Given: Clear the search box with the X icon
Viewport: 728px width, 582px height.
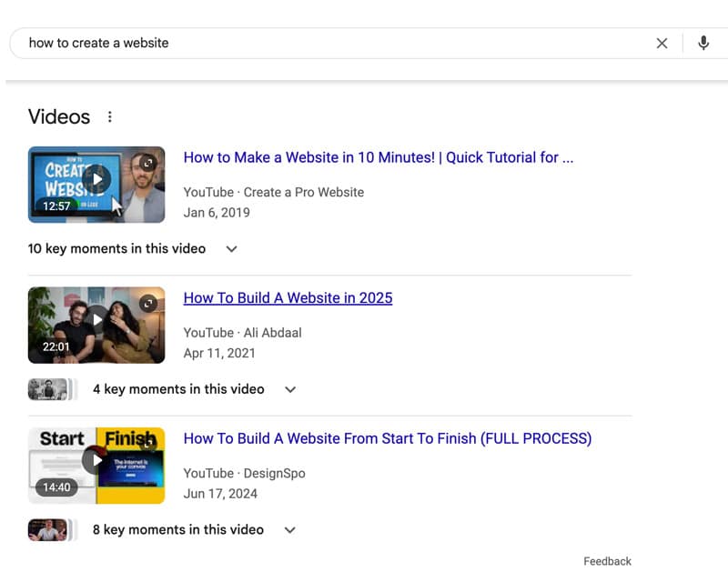Looking at the screenshot, I should point(662,43).
